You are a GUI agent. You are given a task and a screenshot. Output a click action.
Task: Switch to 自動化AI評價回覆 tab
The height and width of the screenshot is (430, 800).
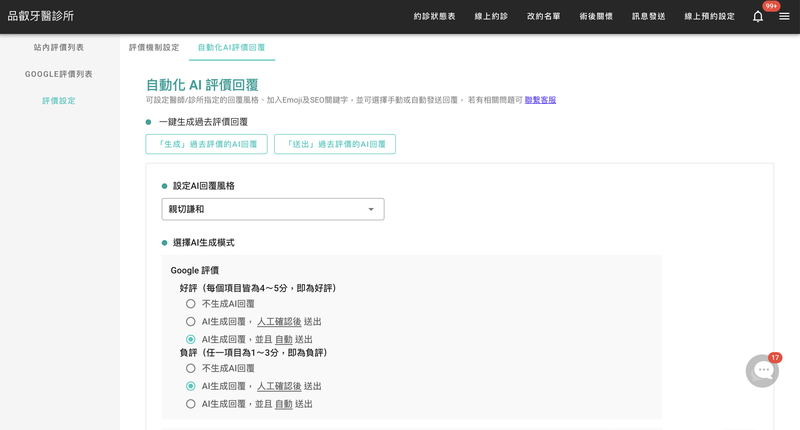tap(231, 47)
